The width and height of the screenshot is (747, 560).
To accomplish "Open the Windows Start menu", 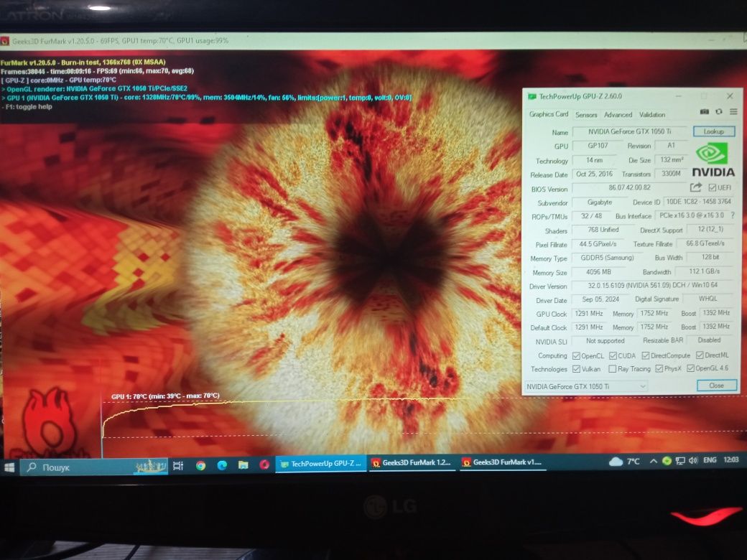I will coord(9,467).
